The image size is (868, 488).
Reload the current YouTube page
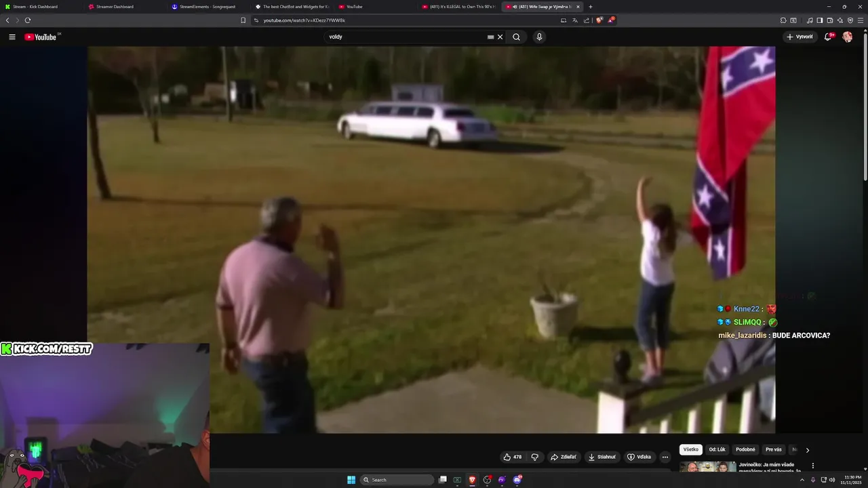27,20
